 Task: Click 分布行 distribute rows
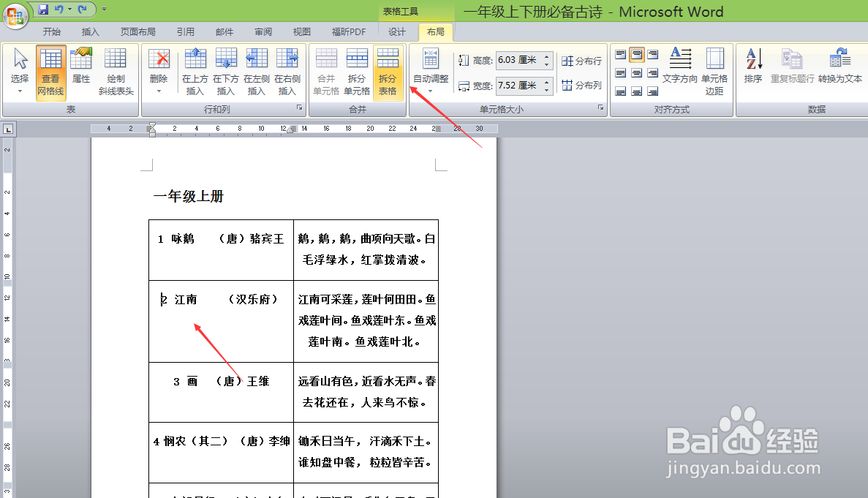coord(581,61)
